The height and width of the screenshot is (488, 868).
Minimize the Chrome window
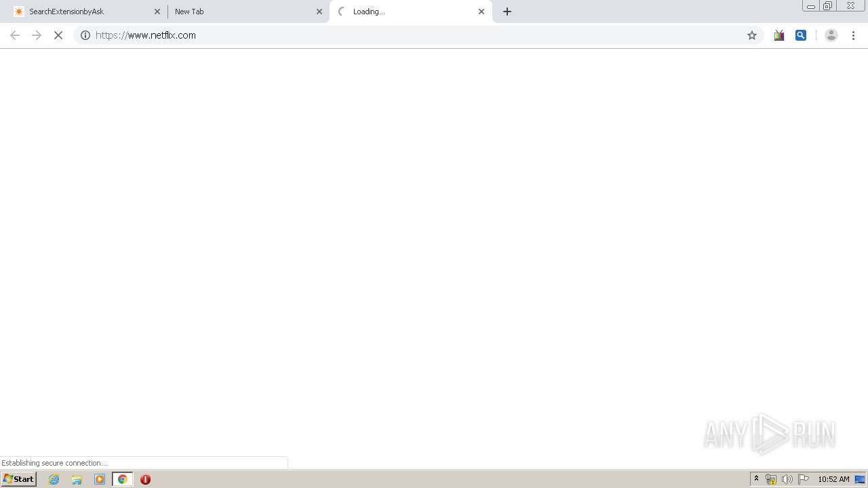pyautogui.click(x=811, y=6)
